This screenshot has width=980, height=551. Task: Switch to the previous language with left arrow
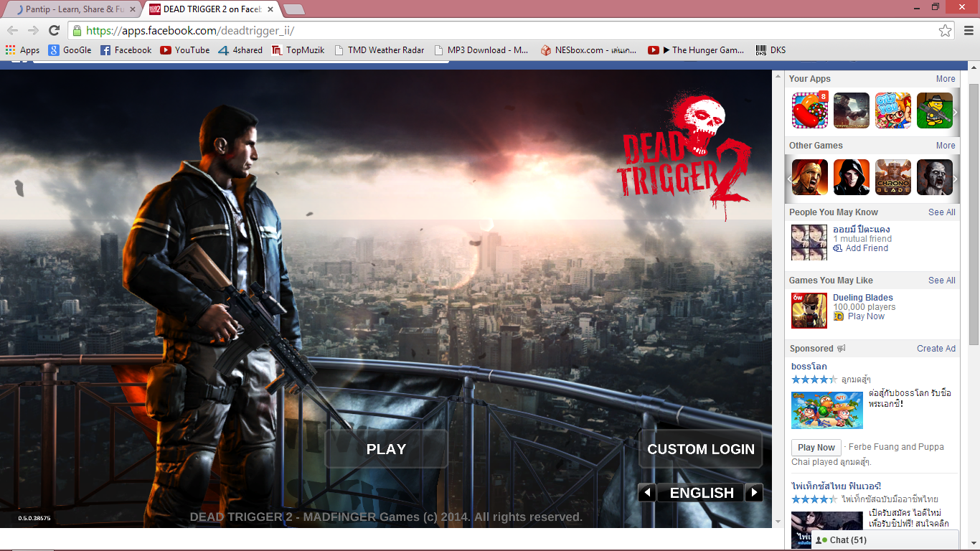point(647,493)
